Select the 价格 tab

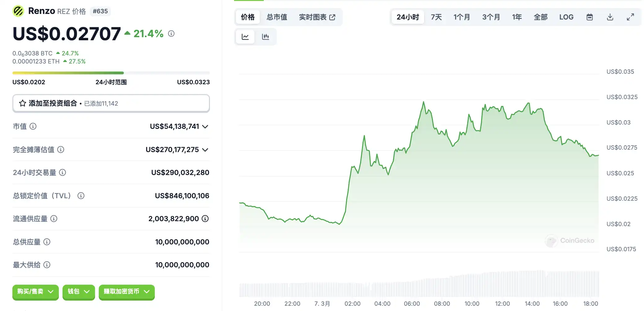coord(248,17)
